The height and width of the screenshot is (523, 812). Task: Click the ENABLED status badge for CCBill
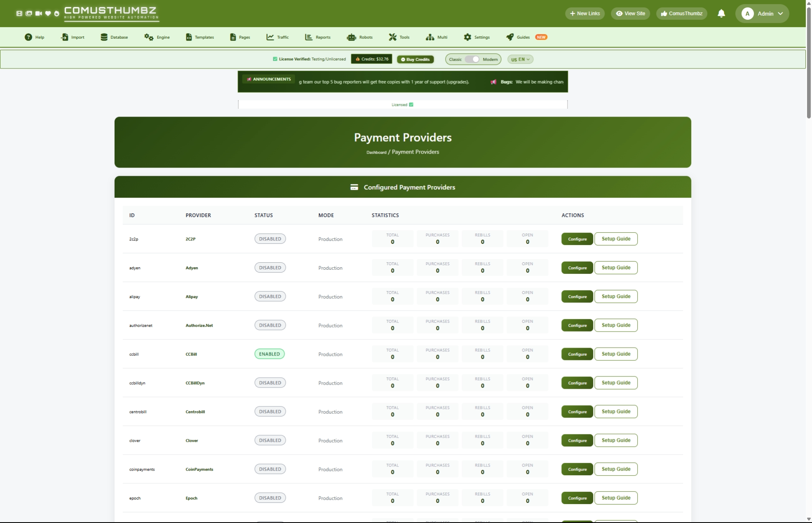tap(269, 354)
